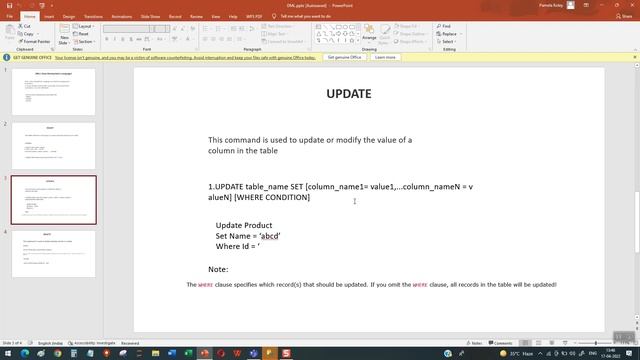
Task: Click the Comments button in status bar
Action: click(500, 343)
